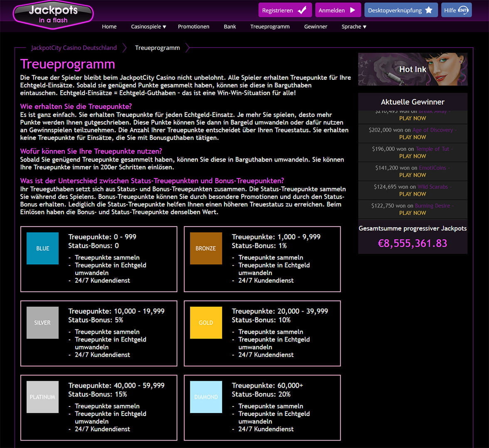Click the SILVER tier color badge
Viewport: 489px width, 448px height.
pyautogui.click(x=42, y=323)
